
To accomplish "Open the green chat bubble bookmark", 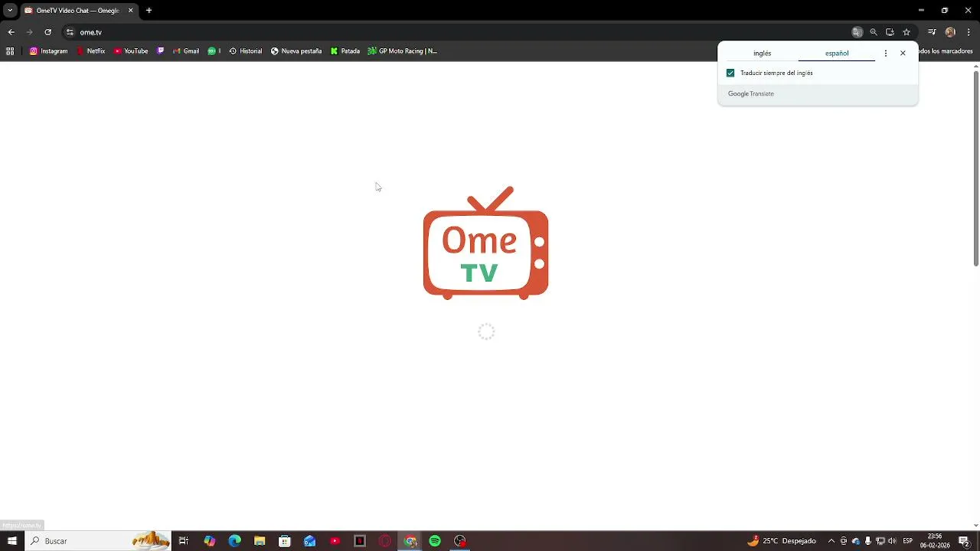I will coord(214,51).
